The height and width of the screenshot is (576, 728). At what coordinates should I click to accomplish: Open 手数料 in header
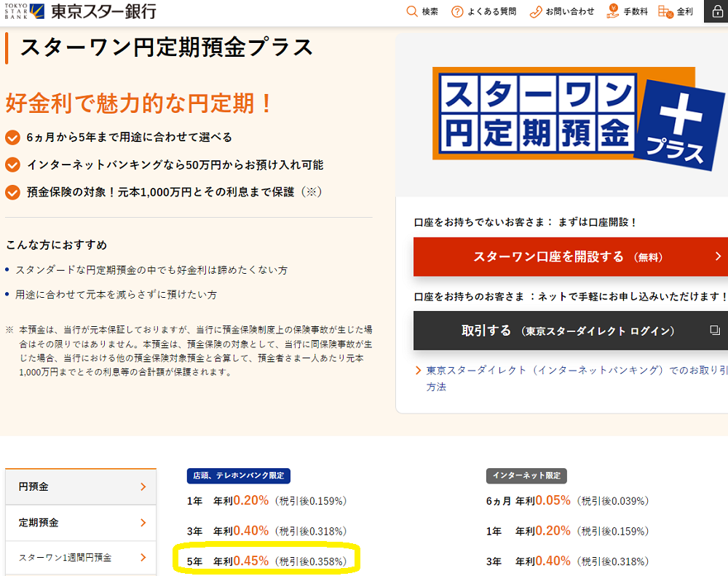coord(628,12)
